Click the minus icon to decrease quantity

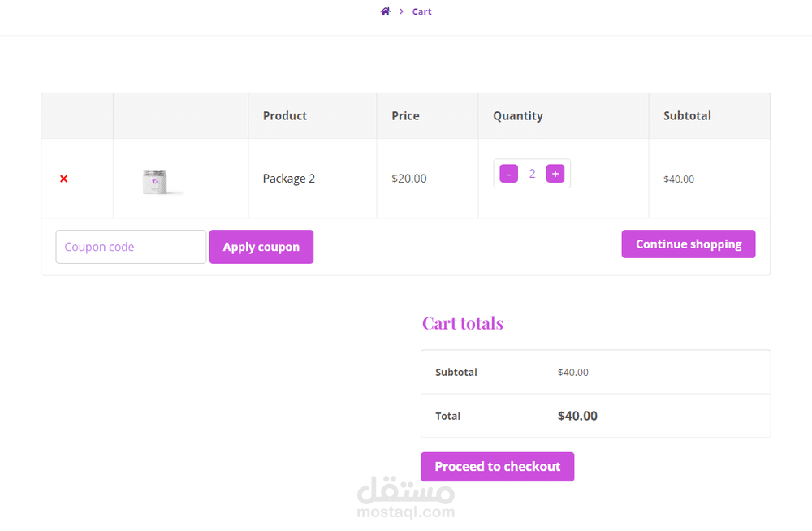pos(508,173)
